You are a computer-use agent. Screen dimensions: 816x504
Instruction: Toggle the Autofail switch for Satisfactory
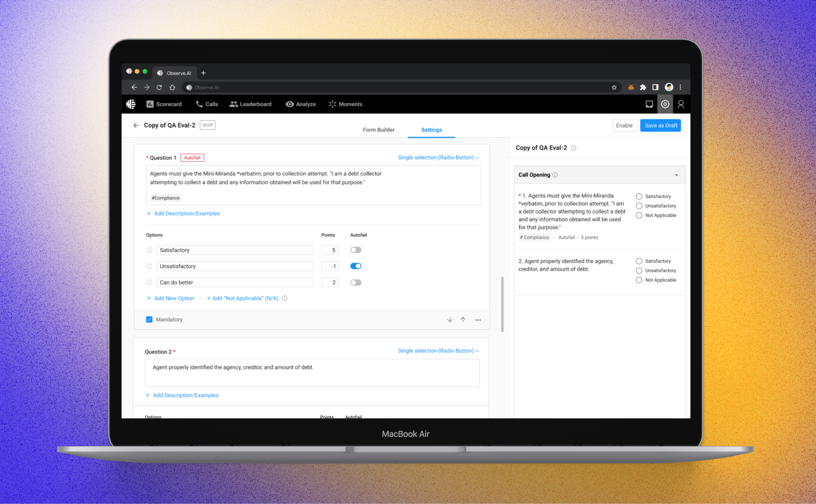356,250
